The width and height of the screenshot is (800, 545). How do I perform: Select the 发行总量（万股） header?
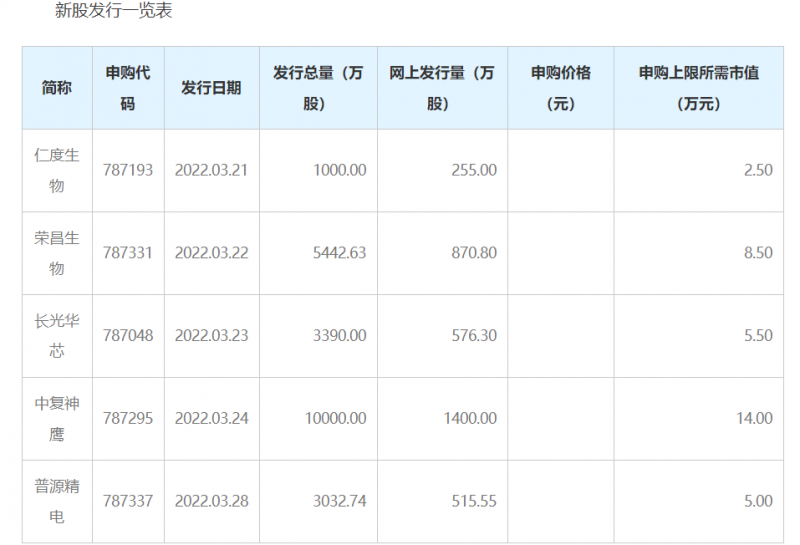[x=318, y=88]
